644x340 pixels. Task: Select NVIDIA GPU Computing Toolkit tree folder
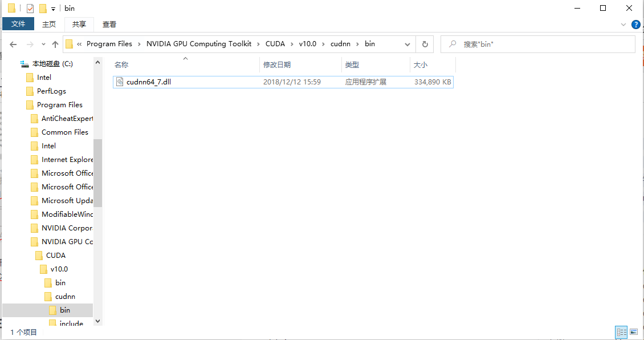point(67,242)
